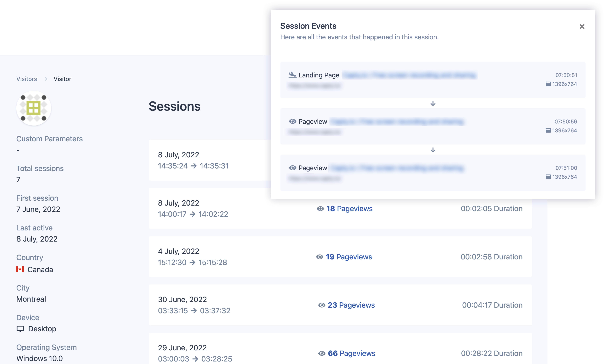Go back to Visitors breadcrumb
This screenshot has height=364, width=605.
coord(26,79)
